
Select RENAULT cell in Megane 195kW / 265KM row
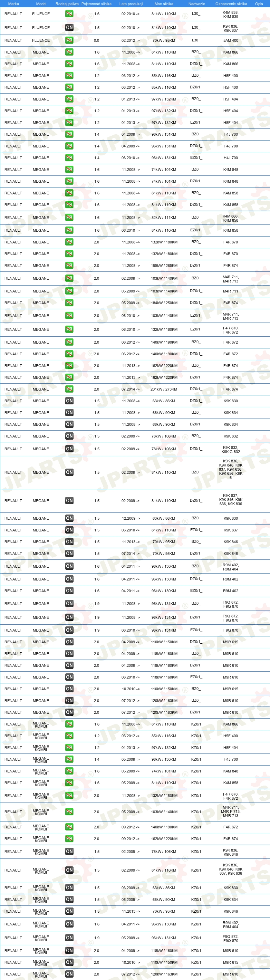[x=13, y=266]
